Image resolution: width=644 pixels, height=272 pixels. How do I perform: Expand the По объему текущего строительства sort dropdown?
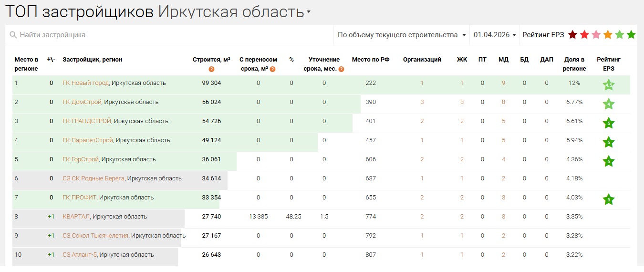tap(402, 35)
